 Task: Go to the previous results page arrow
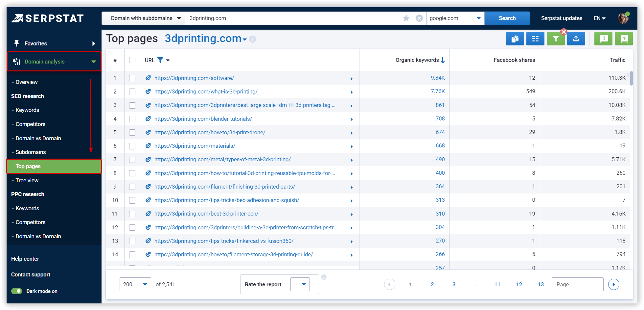(x=390, y=284)
